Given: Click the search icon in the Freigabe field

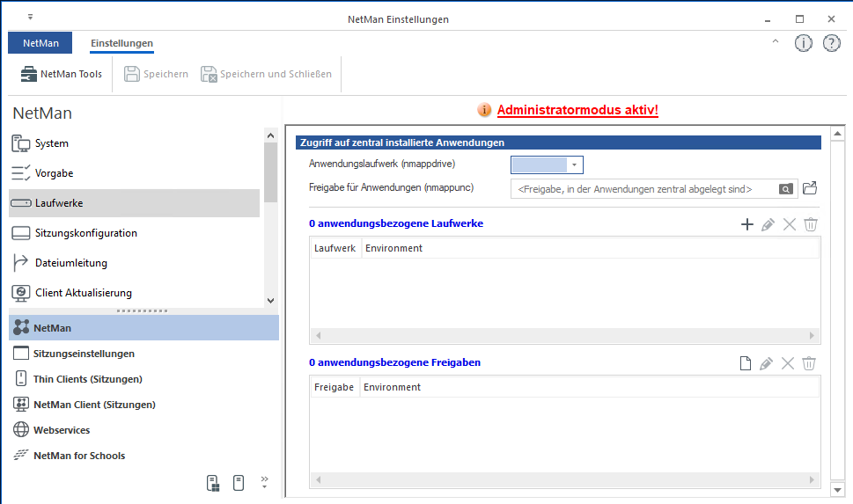Looking at the screenshot, I should [785, 189].
